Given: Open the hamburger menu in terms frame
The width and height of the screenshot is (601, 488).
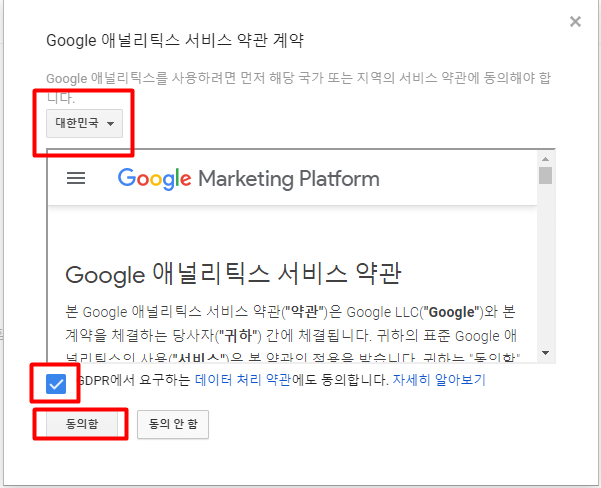Looking at the screenshot, I should [76, 178].
